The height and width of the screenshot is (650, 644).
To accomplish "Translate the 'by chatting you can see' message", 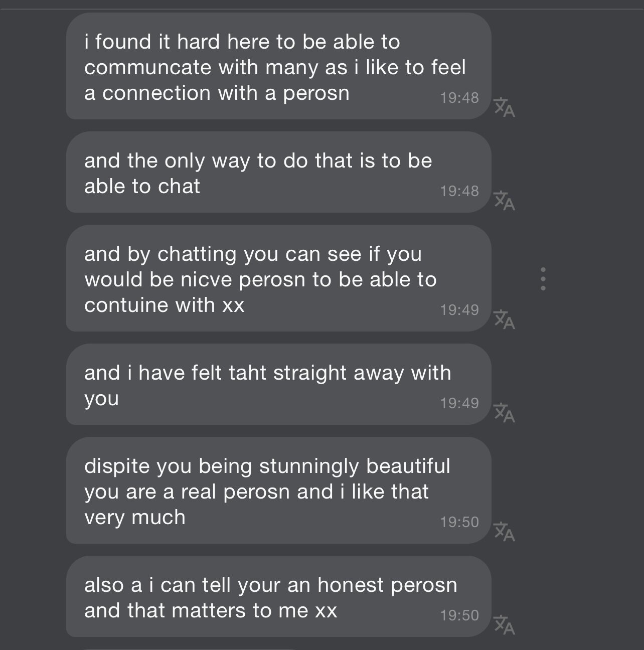I will (x=504, y=319).
